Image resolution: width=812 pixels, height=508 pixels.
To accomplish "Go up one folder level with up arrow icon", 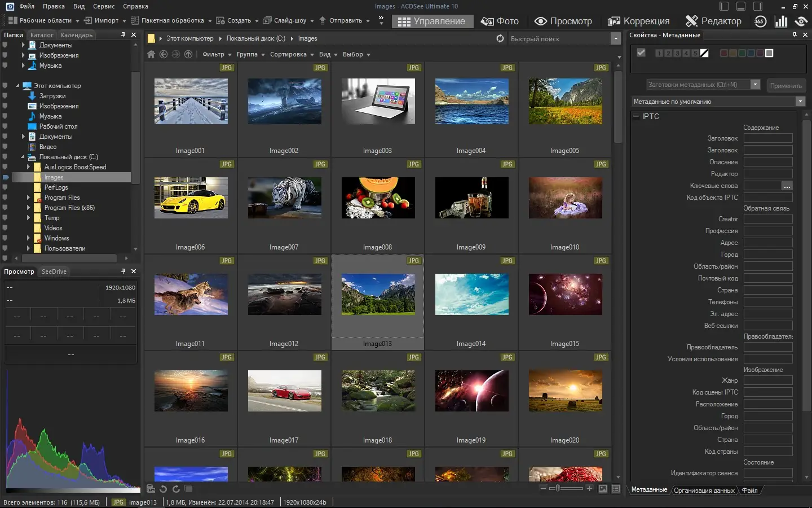I will [188, 54].
